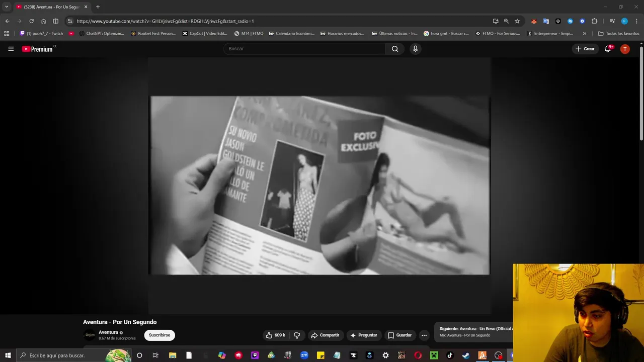
Task: Open File Explorer from the taskbar
Action: pos(173,355)
